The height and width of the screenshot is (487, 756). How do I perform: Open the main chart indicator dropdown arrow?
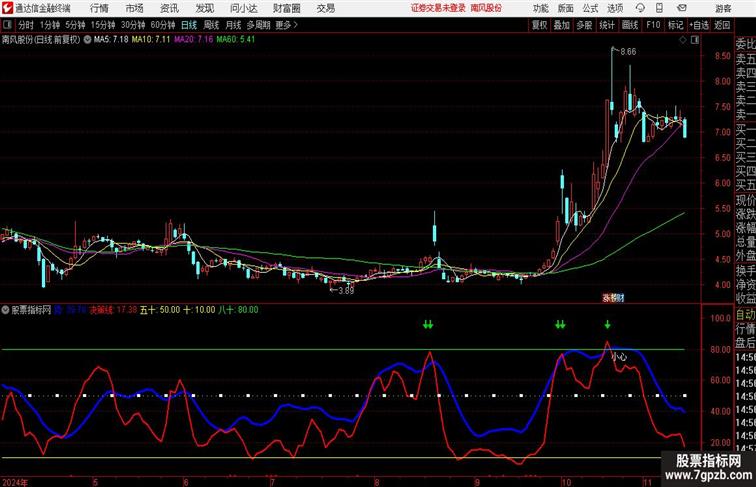[x=87, y=40]
